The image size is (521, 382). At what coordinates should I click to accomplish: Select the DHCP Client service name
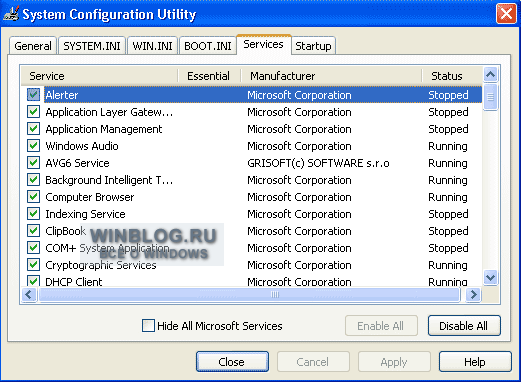tap(74, 282)
